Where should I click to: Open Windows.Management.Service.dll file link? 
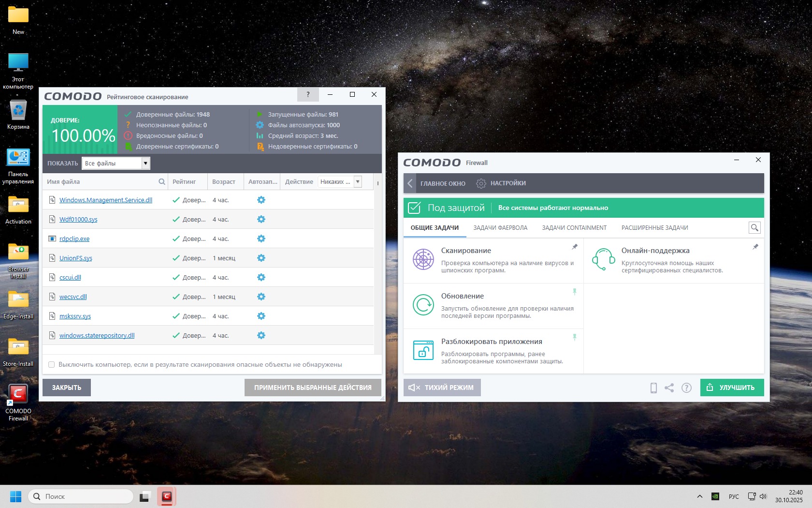click(x=105, y=200)
